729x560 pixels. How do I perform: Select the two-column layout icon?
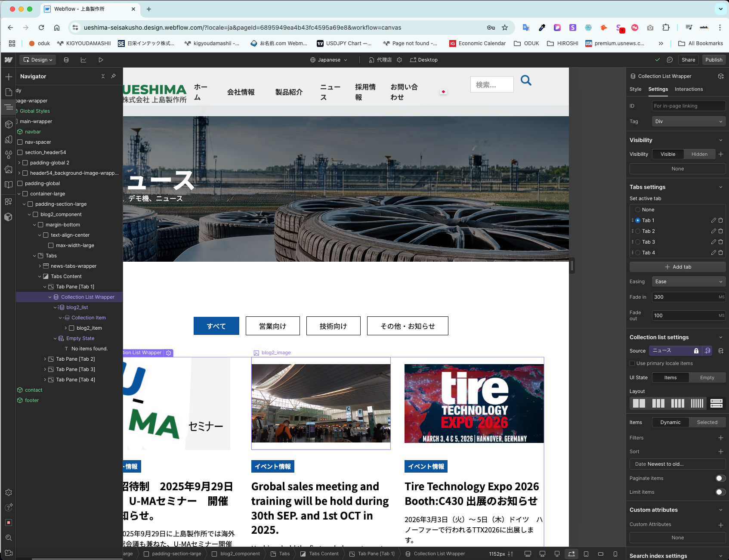point(639,403)
